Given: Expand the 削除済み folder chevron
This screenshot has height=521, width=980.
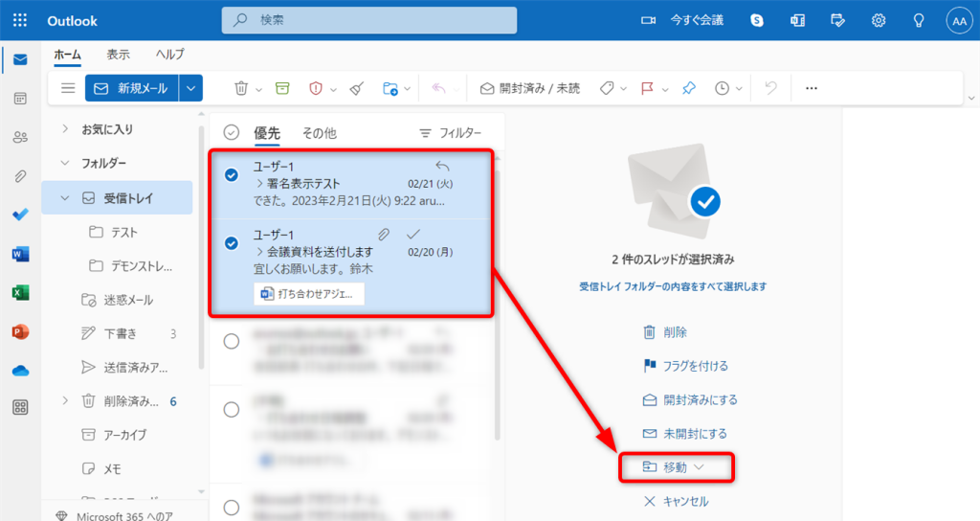Looking at the screenshot, I should pyautogui.click(x=65, y=401).
